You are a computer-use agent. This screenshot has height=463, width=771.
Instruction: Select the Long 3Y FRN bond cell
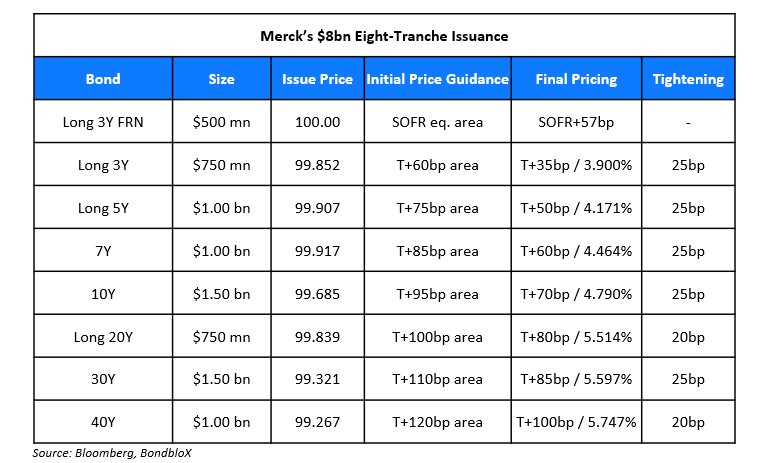[x=103, y=122]
